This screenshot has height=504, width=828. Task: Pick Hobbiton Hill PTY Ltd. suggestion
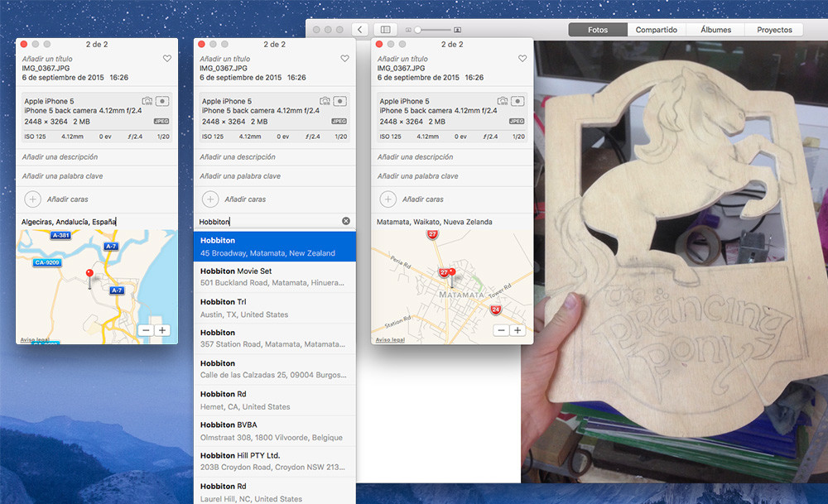(275, 461)
